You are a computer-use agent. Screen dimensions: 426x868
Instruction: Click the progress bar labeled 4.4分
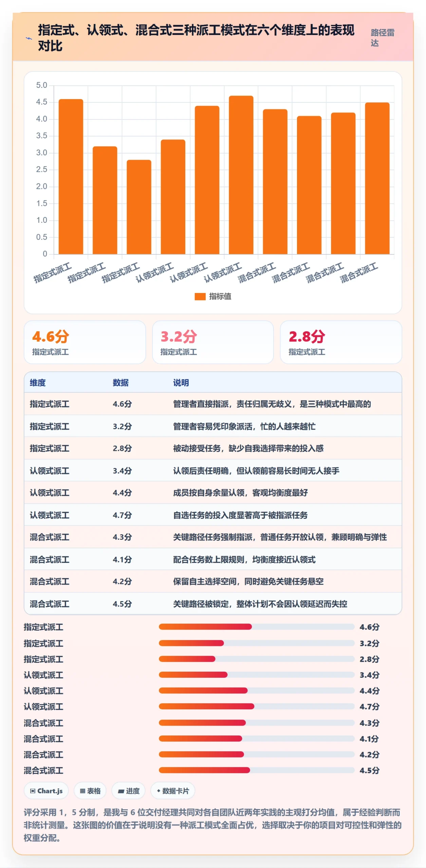[x=257, y=691]
